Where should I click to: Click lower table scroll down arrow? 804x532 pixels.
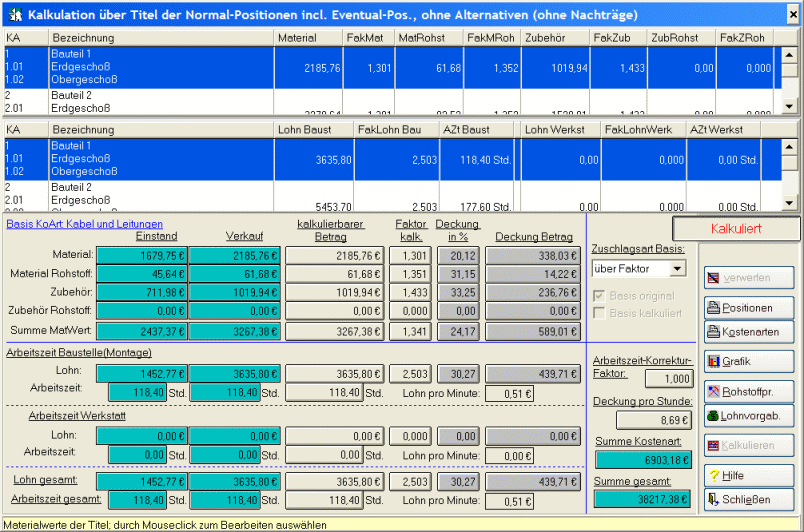point(789,203)
